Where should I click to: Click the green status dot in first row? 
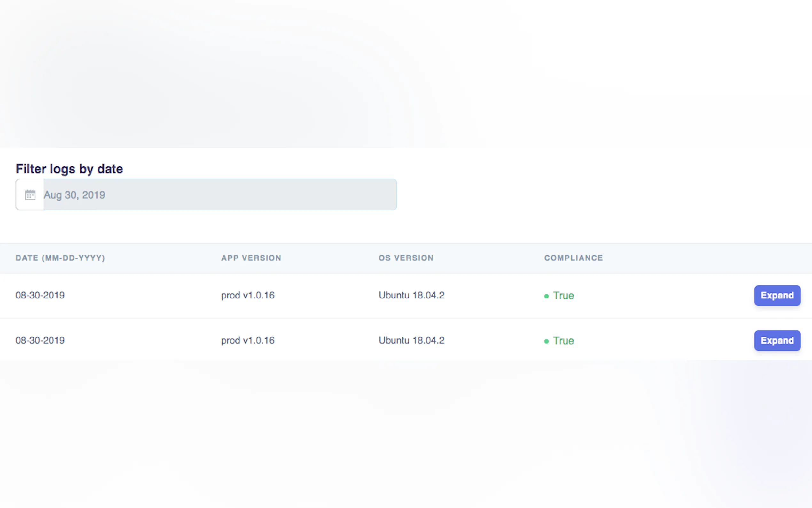[546, 296]
